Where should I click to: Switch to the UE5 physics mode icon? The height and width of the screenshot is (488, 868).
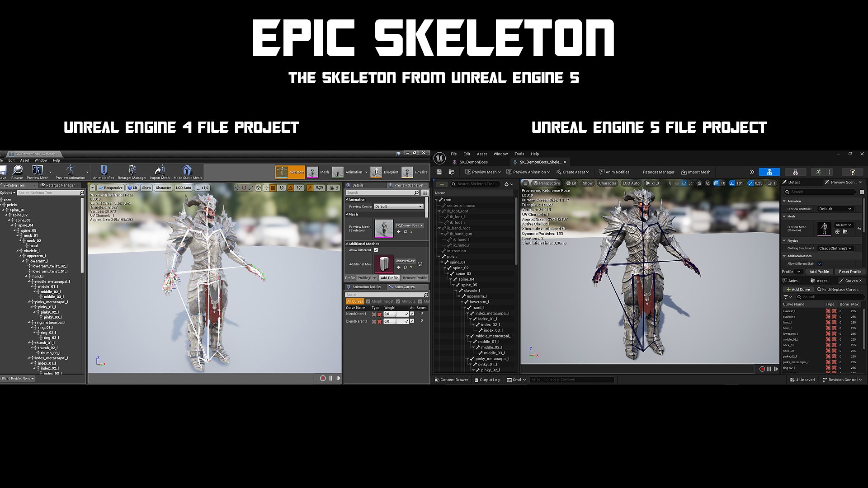[853, 172]
